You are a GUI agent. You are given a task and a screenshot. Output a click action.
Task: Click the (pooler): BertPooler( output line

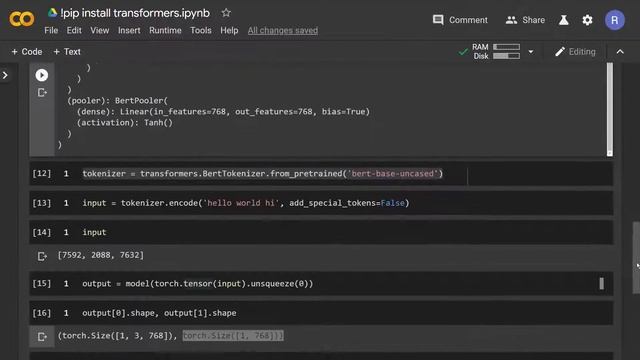coord(118,100)
